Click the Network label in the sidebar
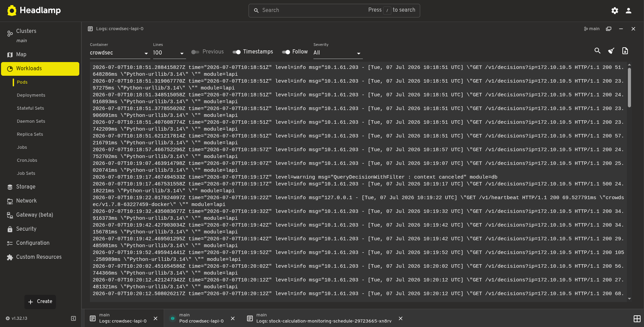The height and width of the screenshot is (327, 644). pyautogui.click(x=26, y=201)
